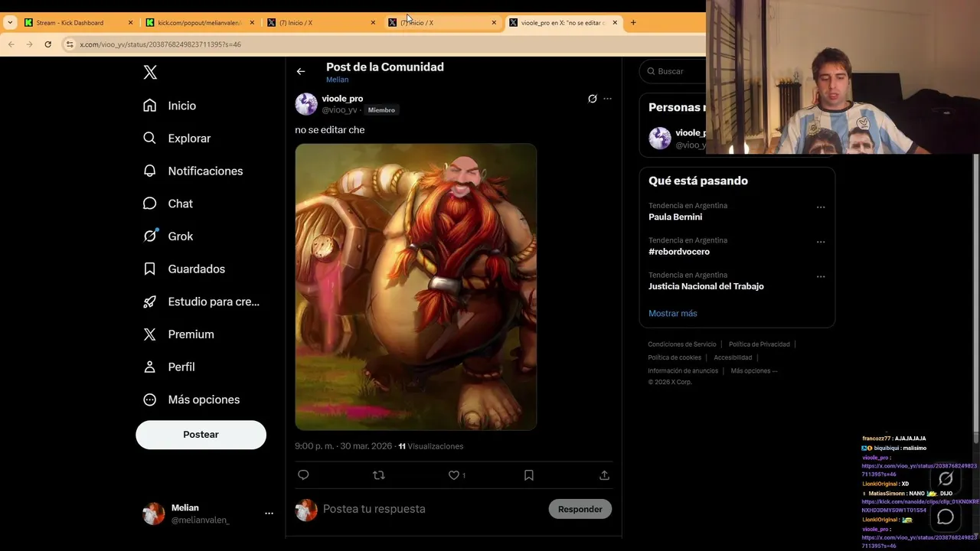Click the Notificaciones bell icon
Image resolution: width=980 pixels, height=551 pixels.
pyautogui.click(x=150, y=171)
